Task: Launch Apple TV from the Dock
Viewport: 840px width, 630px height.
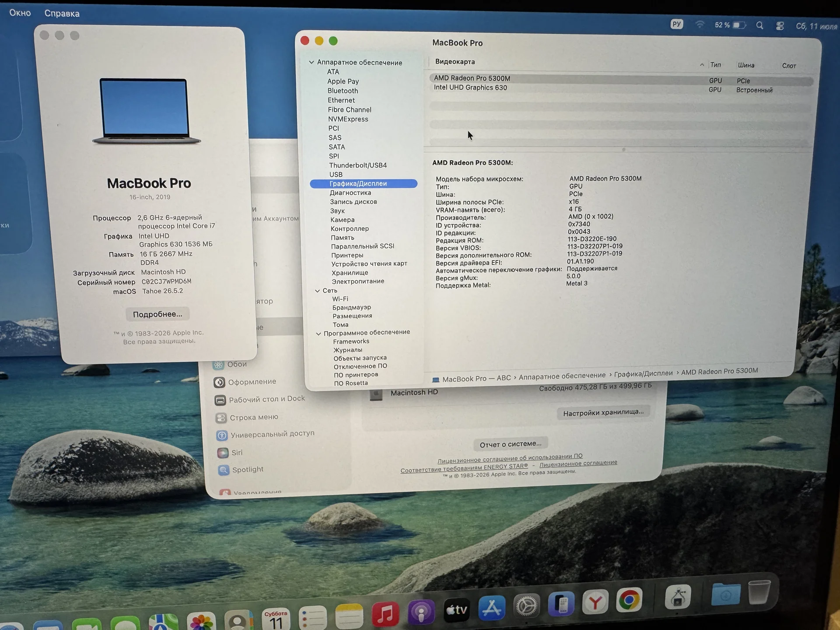Action: coord(456,609)
